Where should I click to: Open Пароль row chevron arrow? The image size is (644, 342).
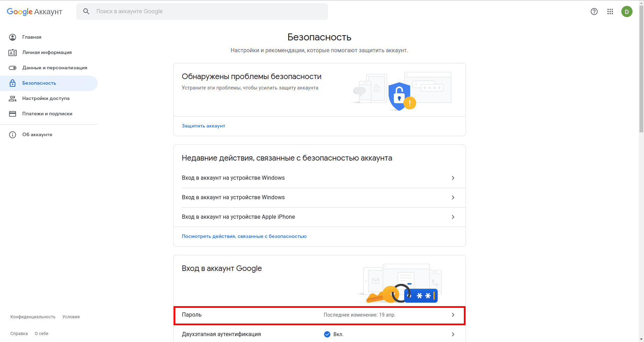pyautogui.click(x=453, y=315)
